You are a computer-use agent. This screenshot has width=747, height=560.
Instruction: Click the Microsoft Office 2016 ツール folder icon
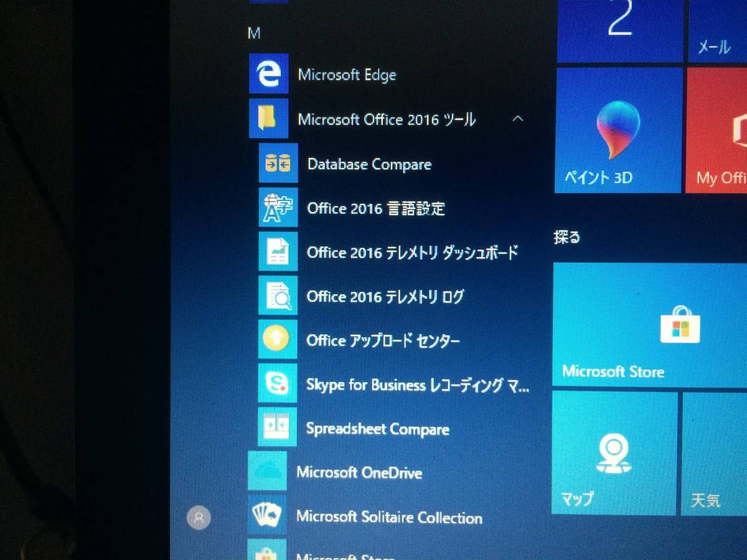[269, 118]
